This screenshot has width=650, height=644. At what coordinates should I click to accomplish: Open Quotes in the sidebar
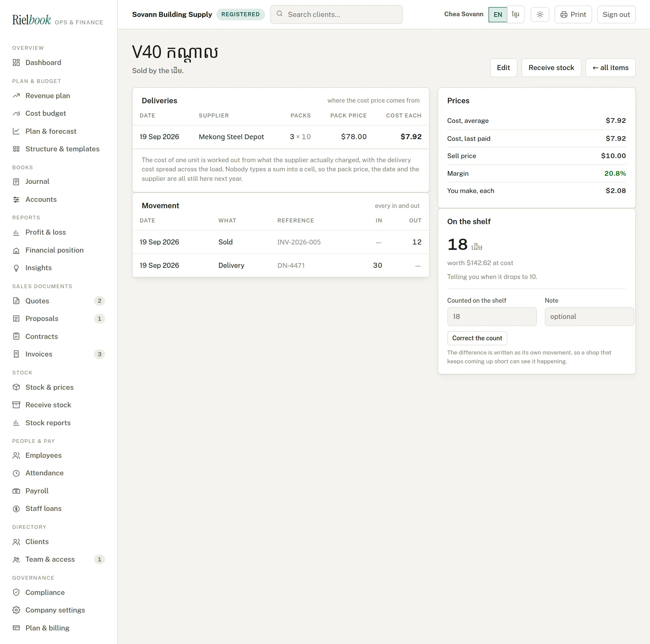[59, 301]
